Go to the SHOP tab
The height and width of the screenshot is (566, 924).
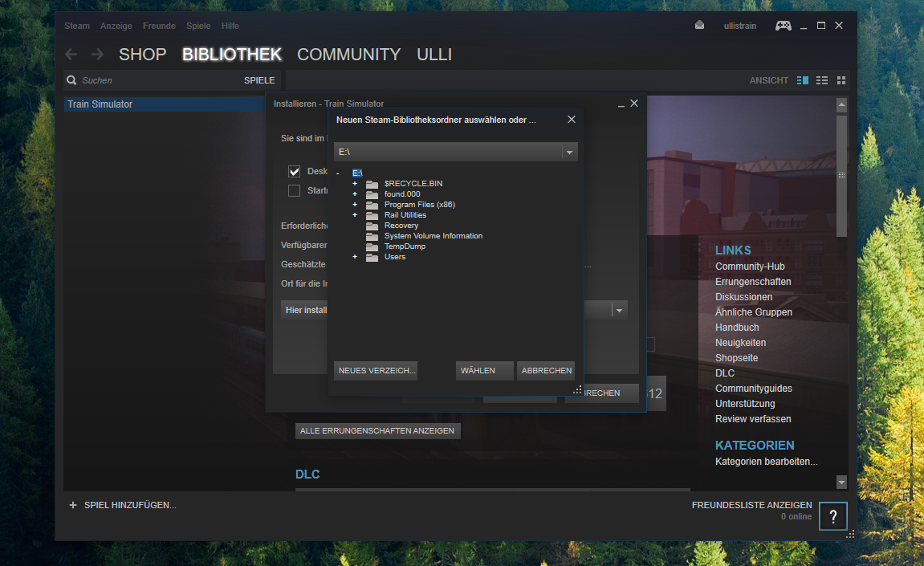coord(143,55)
